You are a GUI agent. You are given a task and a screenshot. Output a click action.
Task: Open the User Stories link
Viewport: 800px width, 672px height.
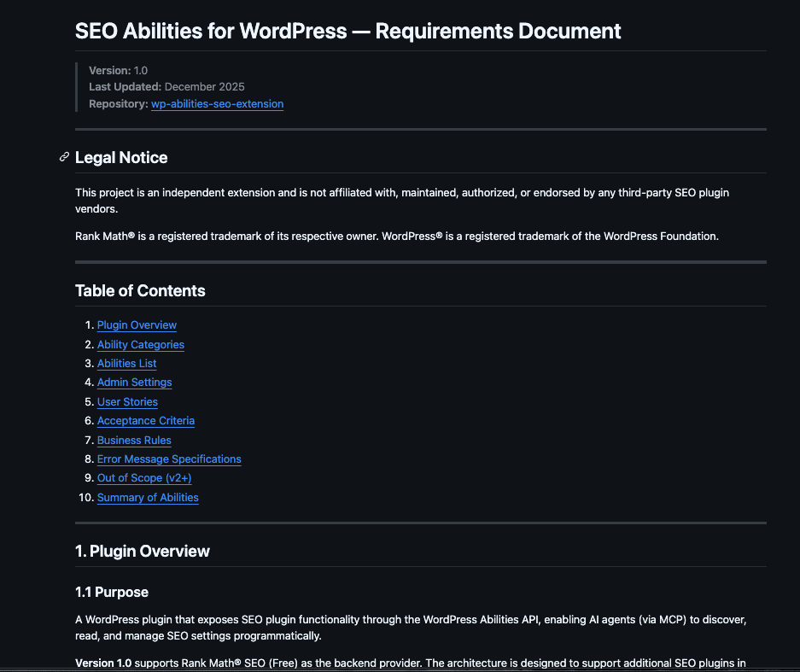(x=127, y=401)
